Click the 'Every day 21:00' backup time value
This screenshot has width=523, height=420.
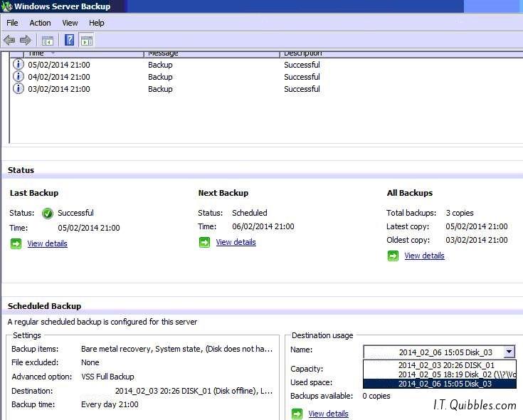click(x=110, y=404)
